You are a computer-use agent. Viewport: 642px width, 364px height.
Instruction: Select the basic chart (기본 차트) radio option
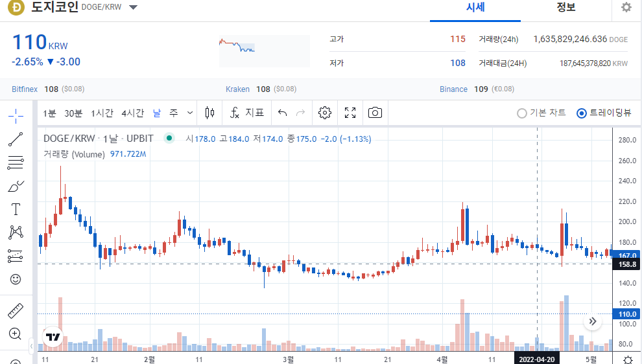(x=541, y=113)
